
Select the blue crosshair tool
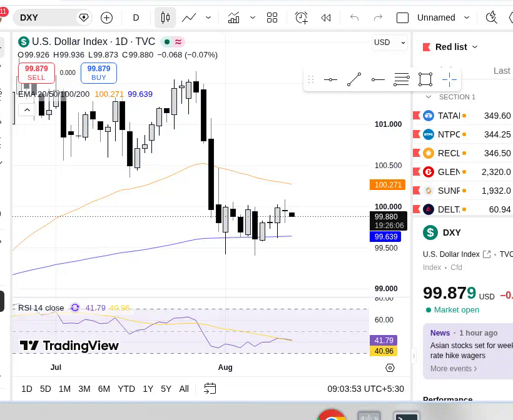449,79
